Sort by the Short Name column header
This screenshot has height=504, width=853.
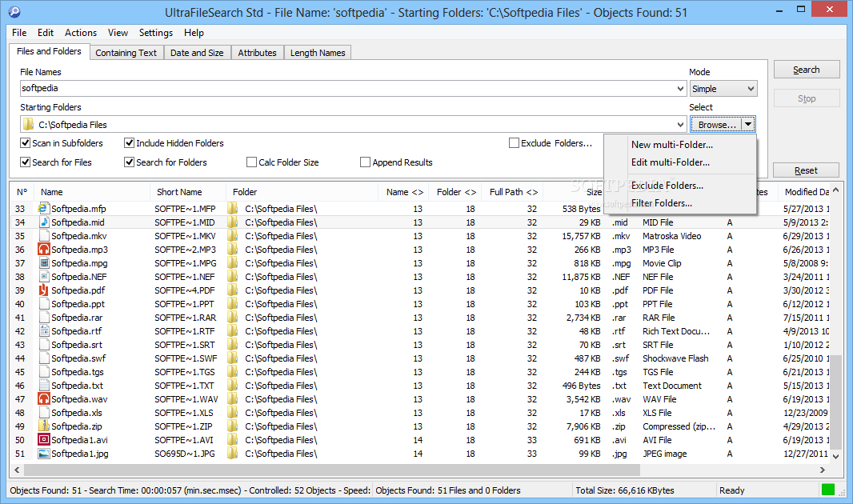(x=187, y=192)
